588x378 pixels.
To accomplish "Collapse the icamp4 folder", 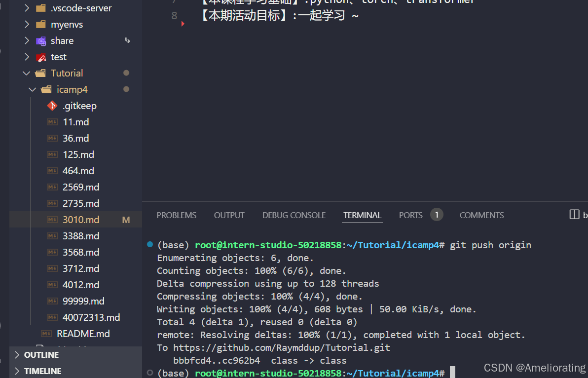I will point(33,89).
